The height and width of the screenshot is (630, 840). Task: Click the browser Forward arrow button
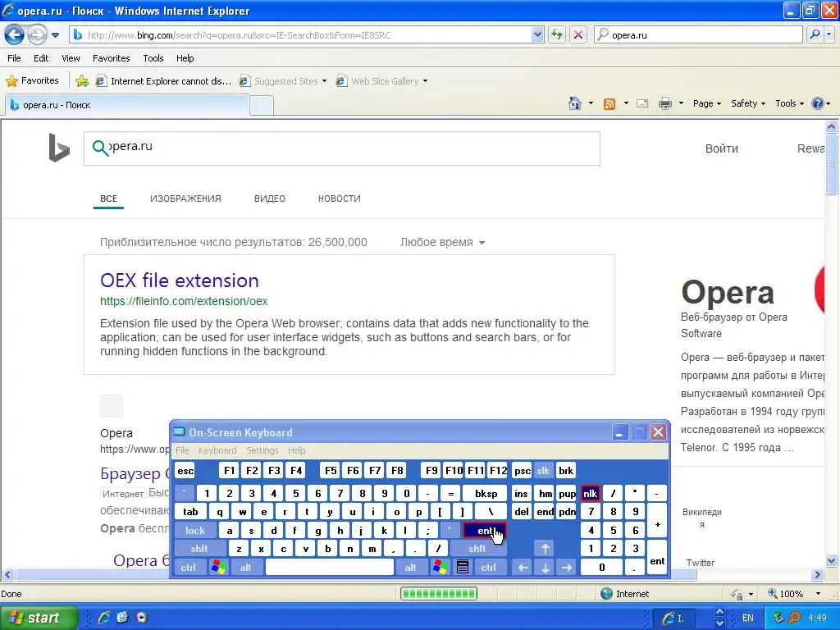(37, 34)
